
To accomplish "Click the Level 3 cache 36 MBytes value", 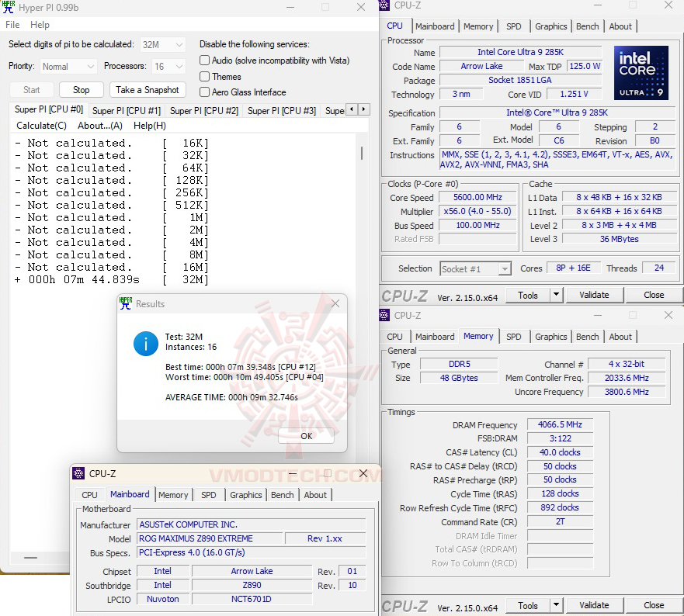I will 620,239.
